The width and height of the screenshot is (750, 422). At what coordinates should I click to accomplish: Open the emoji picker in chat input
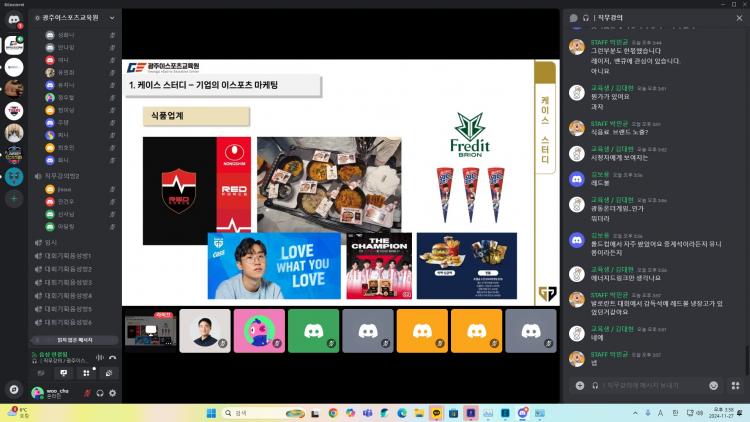click(714, 386)
